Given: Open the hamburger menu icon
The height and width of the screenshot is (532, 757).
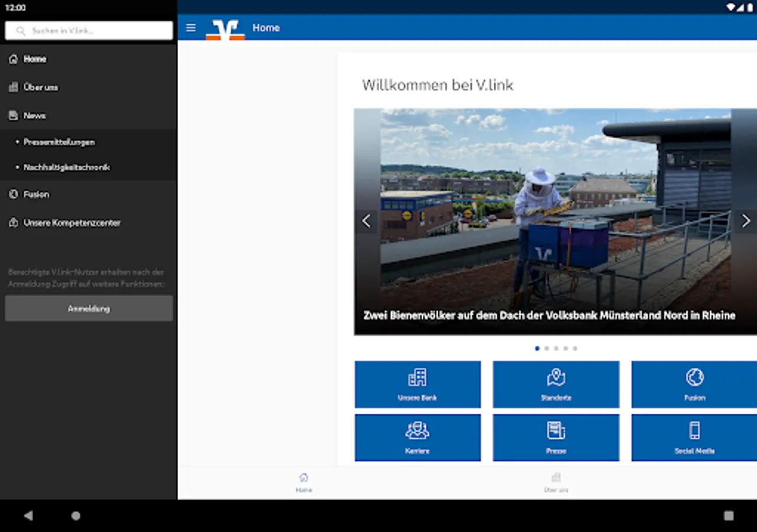Looking at the screenshot, I should click(x=190, y=28).
